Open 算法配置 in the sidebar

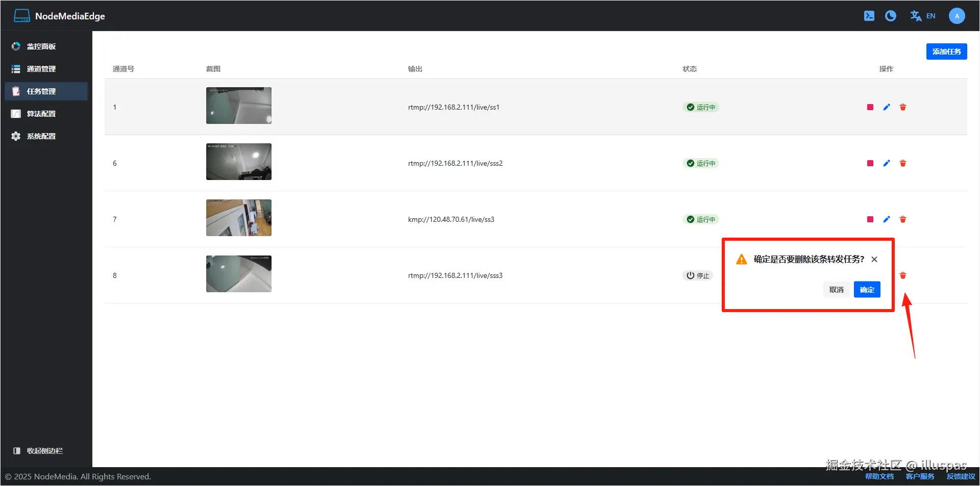coord(46,114)
